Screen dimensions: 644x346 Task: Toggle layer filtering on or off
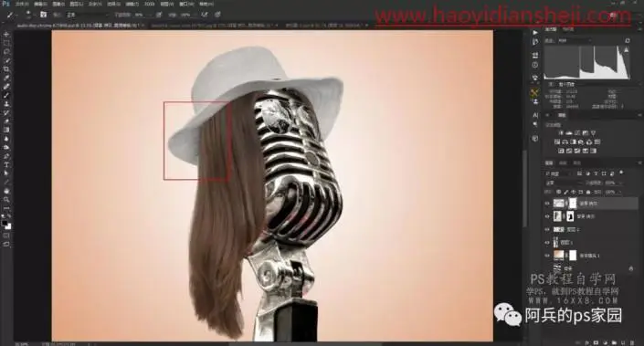click(621, 173)
